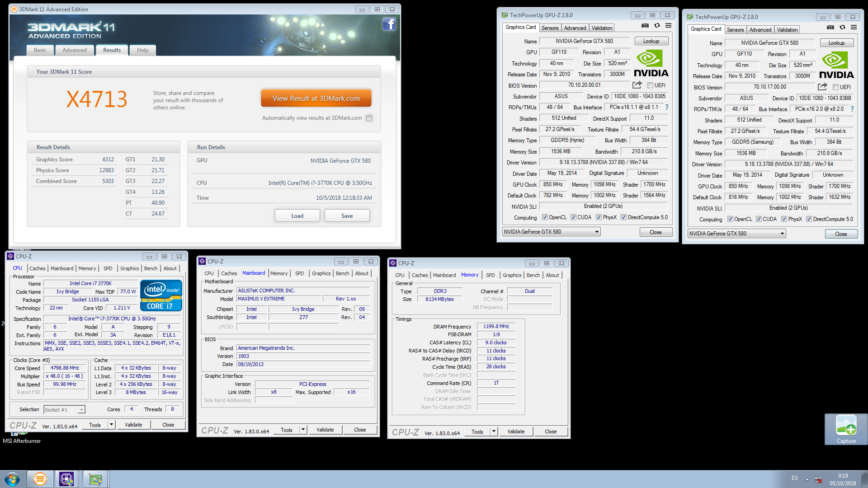
Task: Open Graphics tab in CPU-Z Memory window
Action: pos(512,275)
